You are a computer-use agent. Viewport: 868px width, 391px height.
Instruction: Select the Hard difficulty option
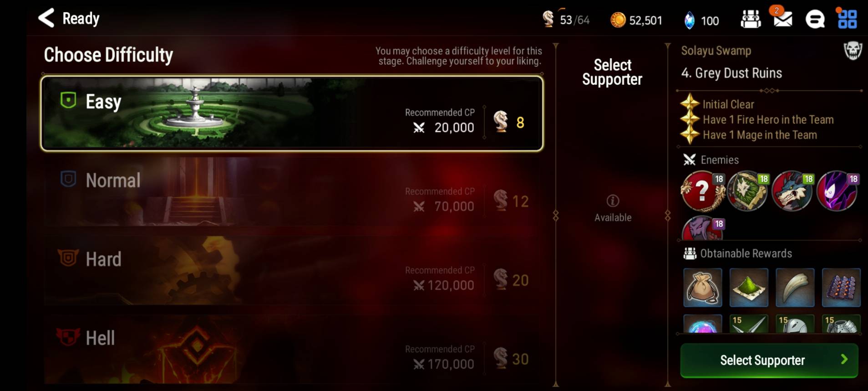click(292, 271)
